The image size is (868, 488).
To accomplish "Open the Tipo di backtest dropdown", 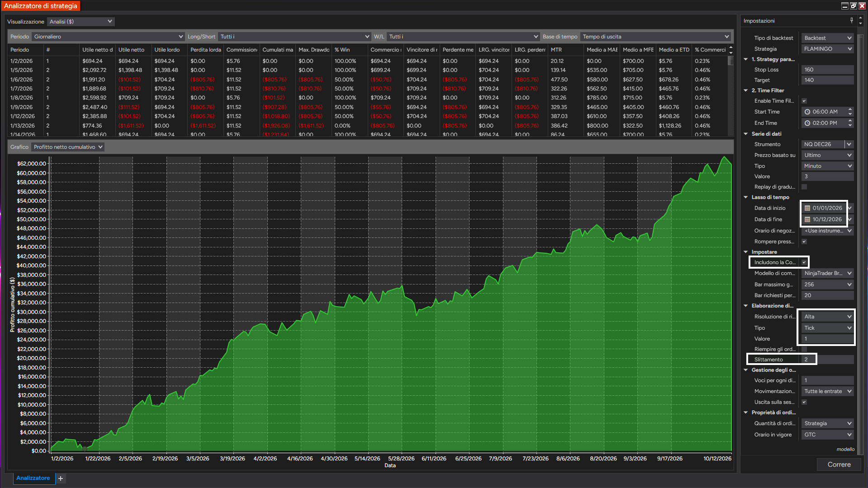I will 827,38.
